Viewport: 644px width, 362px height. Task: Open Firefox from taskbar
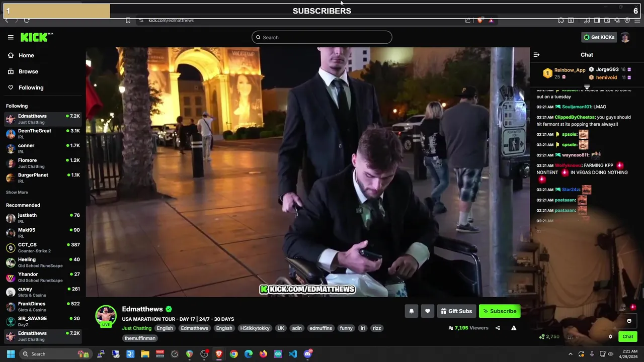coord(263,354)
